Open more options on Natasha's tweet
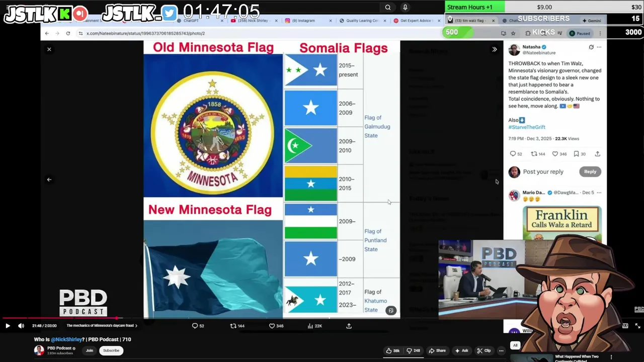 [599, 47]
